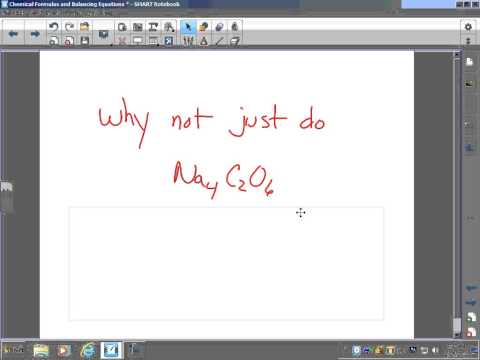Screen dimensions: 480x360
Task: Select the handwritten "why not just do" text
Action: pyautogui.click(x=213, y=123)
